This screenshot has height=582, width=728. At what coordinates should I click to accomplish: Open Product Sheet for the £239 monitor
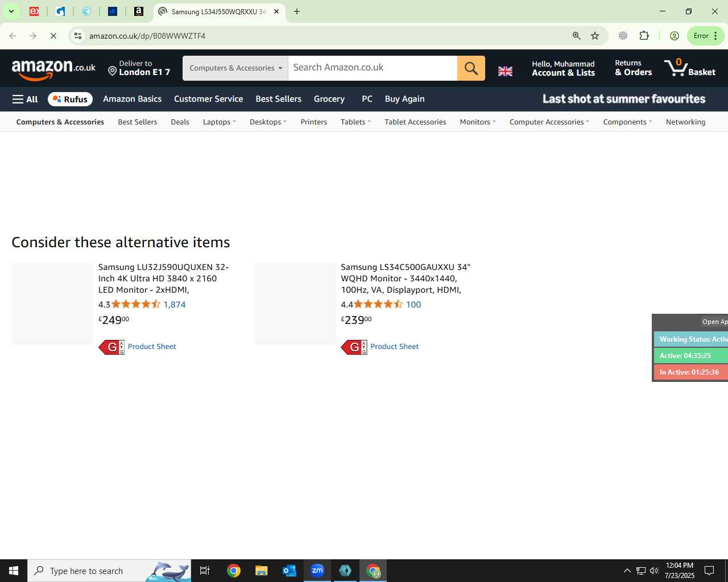(x=395, y=347)
